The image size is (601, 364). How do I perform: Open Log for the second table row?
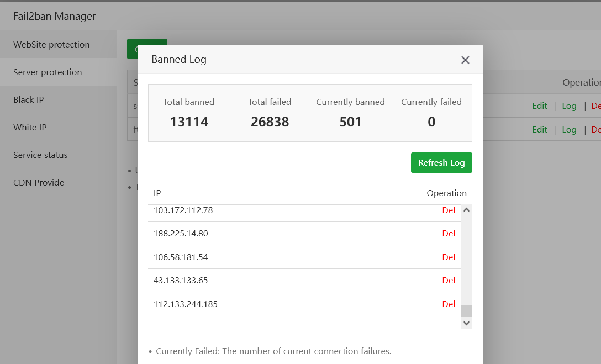coord(569,130)
